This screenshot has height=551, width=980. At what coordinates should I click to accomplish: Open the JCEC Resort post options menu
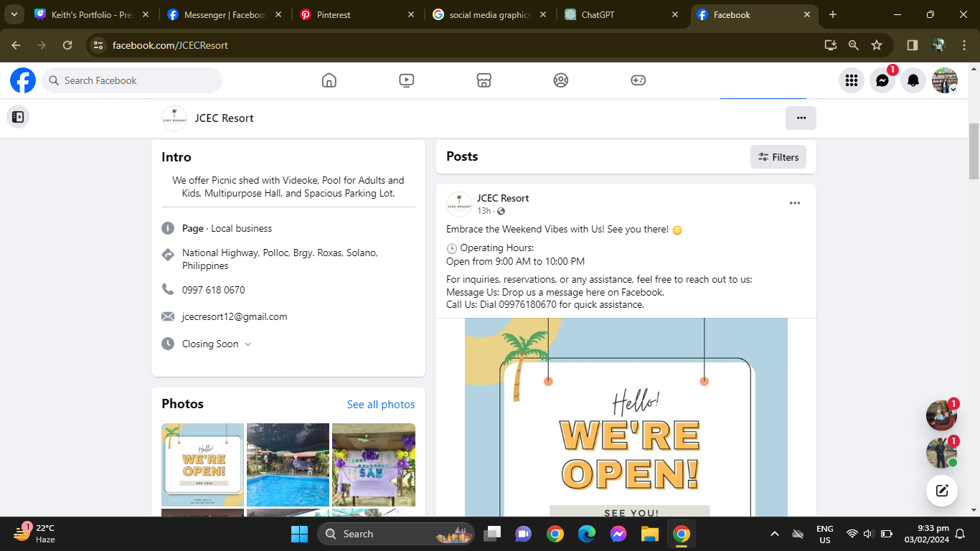tap(795, 203)
